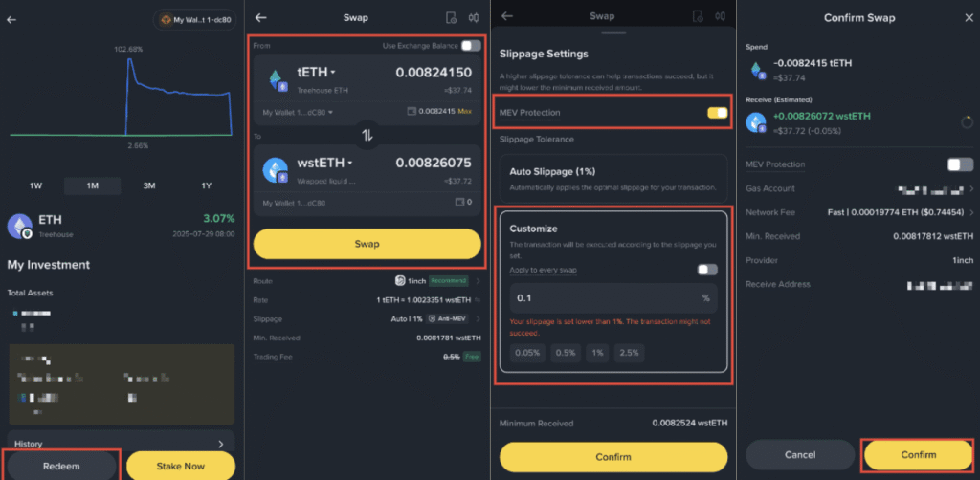This screenshot has height=480, width=980.
Task: Disable MEV Protection in Slippage Settings
Action: [x=718, y=113]
